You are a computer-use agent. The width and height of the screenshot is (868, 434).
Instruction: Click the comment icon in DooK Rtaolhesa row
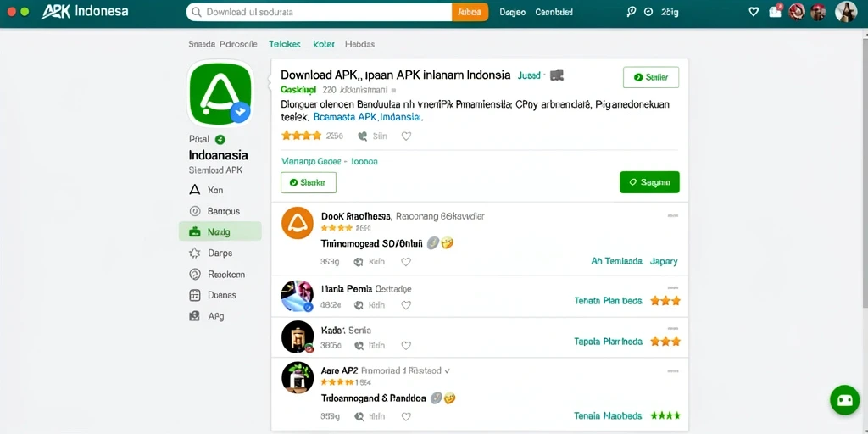pyautogui.click(x=359, y=262)
